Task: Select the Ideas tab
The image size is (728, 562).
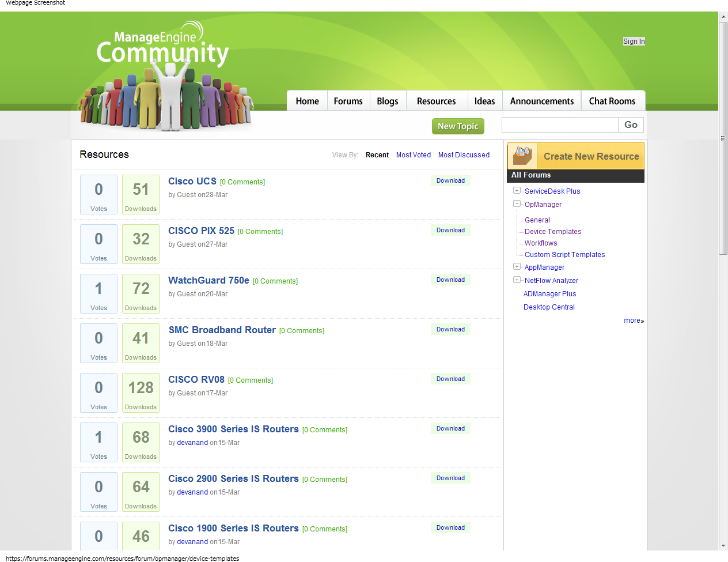Action: coord(484,101)
